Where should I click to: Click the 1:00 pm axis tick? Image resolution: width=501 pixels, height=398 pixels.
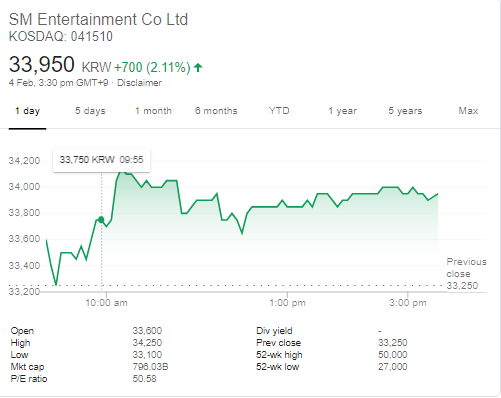[x=287, y=303]
